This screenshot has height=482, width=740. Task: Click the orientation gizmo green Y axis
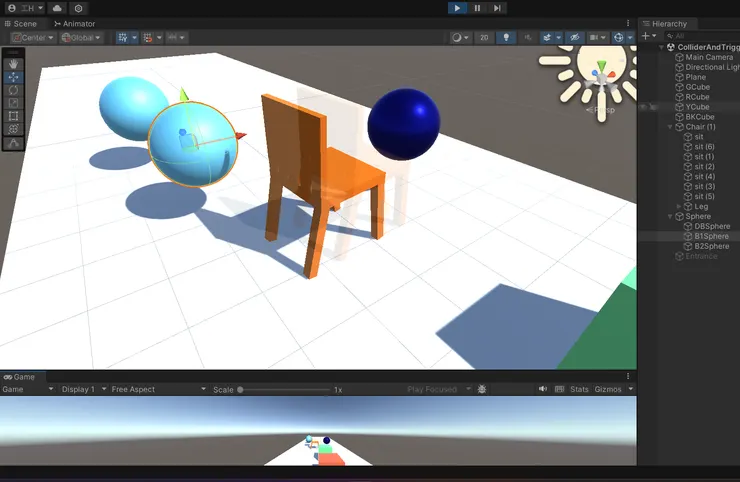click(x=601, y=65)
